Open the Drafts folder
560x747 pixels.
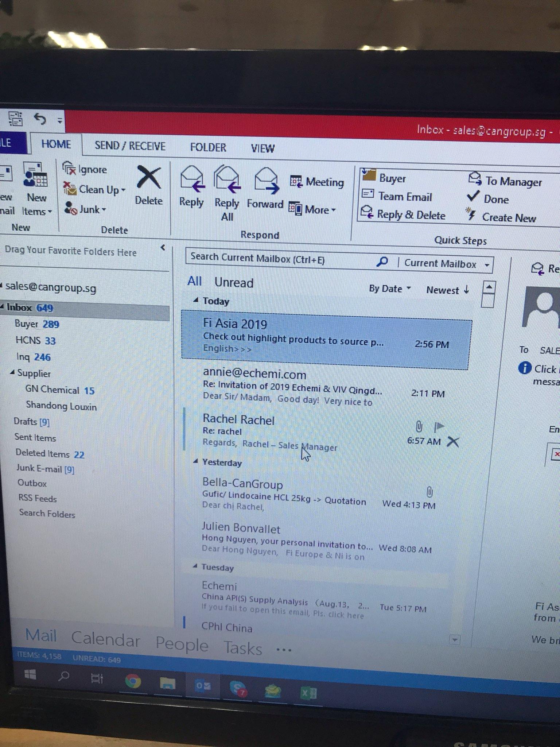(x=31, y=422)
